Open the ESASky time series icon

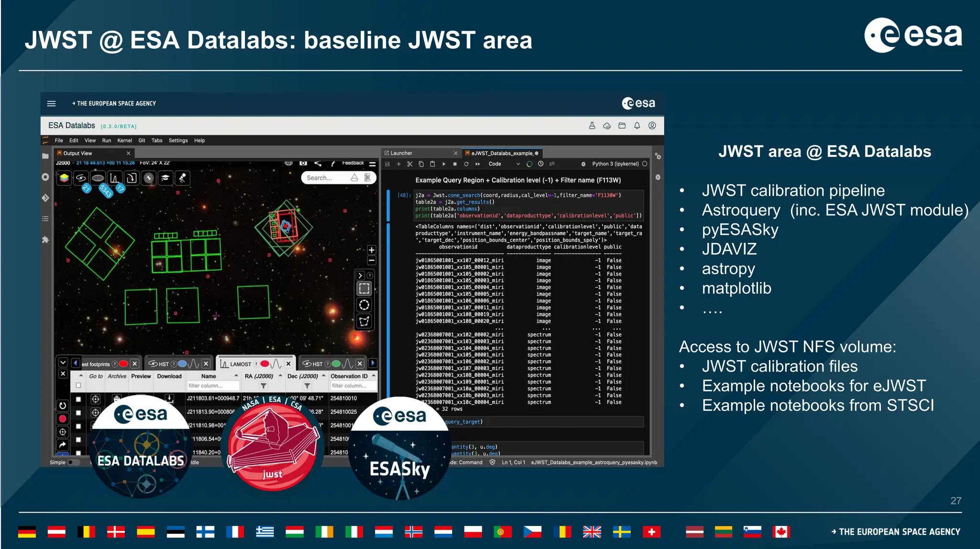pyautogui.click(x=132, y=178)
